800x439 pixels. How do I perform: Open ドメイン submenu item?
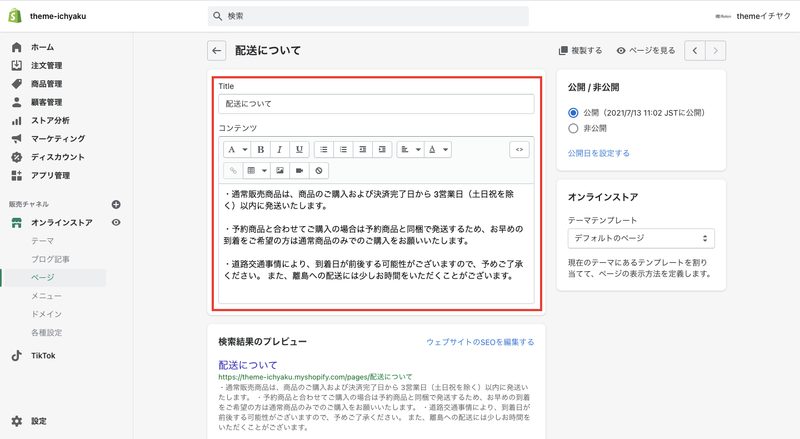(46, 314)
